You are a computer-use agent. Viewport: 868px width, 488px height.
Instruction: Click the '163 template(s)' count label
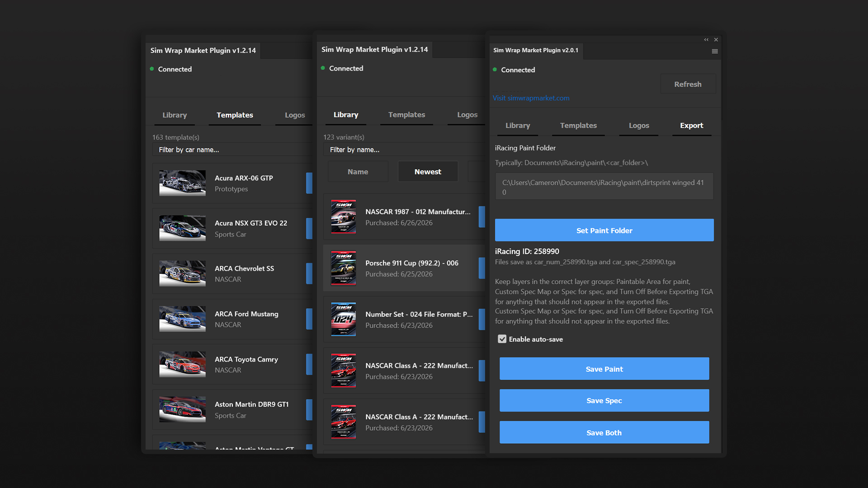pos(176,137)
